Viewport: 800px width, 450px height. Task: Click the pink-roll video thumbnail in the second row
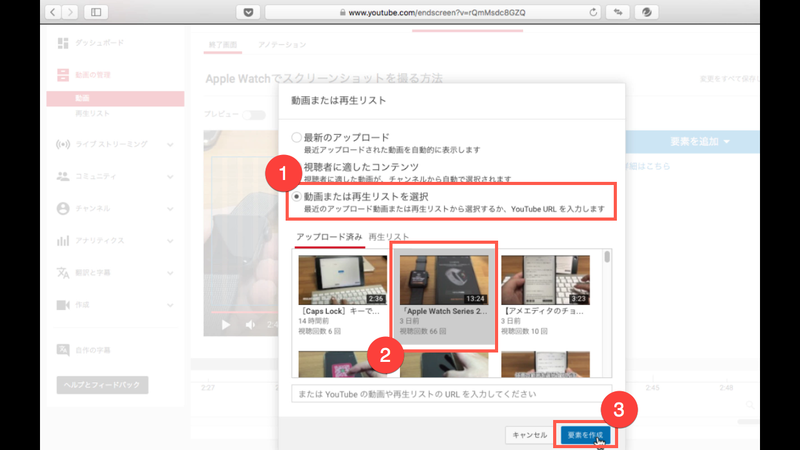pos(342,364)
